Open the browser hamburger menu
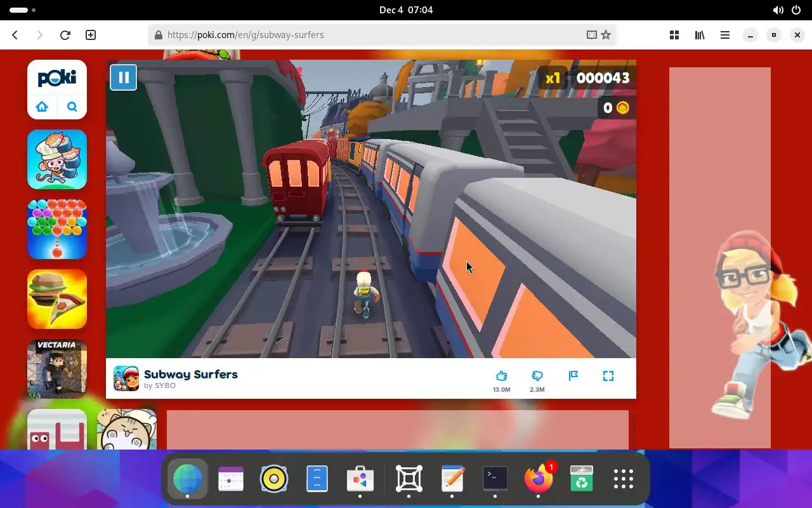 tap(725, 35)
